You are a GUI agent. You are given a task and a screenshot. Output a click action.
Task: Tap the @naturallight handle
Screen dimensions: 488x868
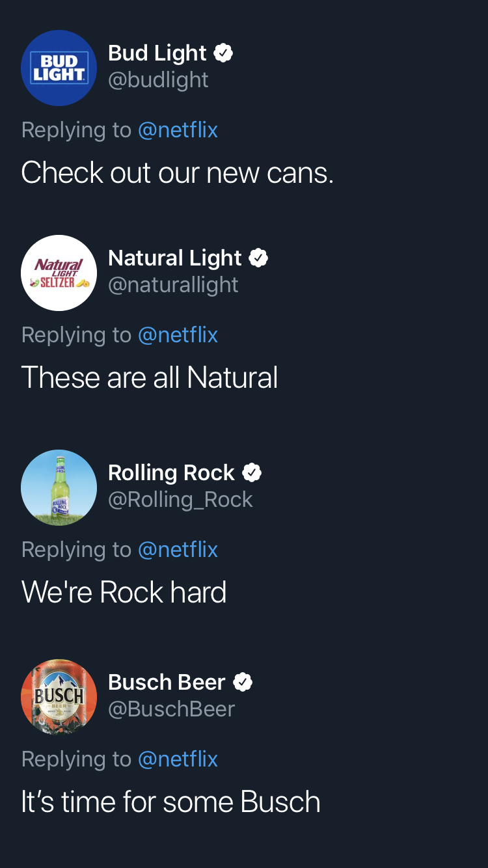click(x=173, y=285)
